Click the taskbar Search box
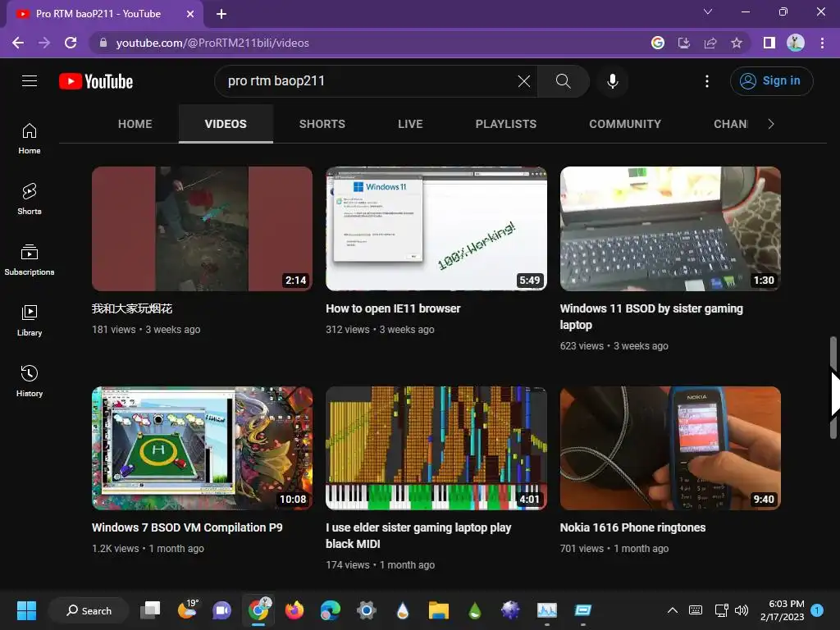840x630 pixels. [89, 610]
